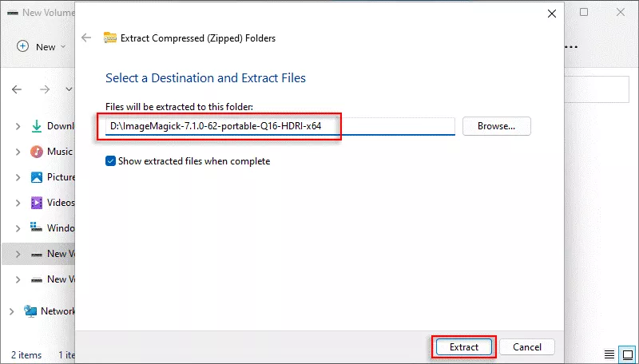Expand the Downloads tree node
639x364 pixels.
[x=18, y=126]
